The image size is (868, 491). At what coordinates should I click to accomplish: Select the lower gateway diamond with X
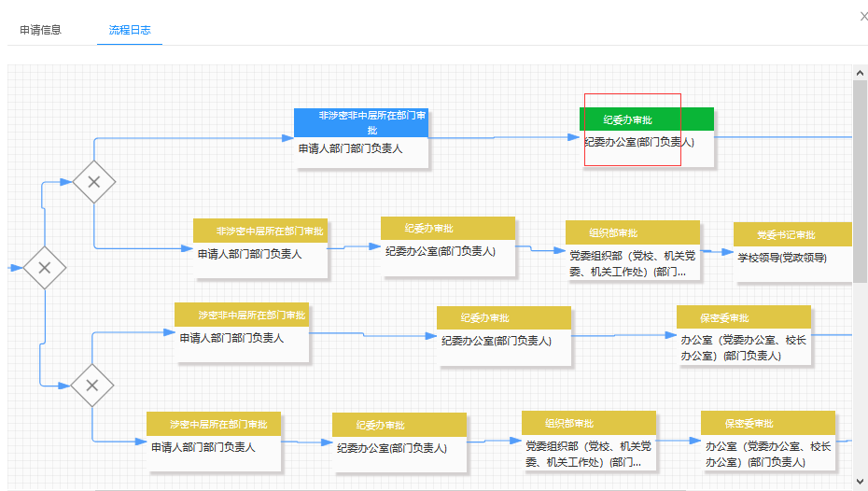tap(92, 386)
